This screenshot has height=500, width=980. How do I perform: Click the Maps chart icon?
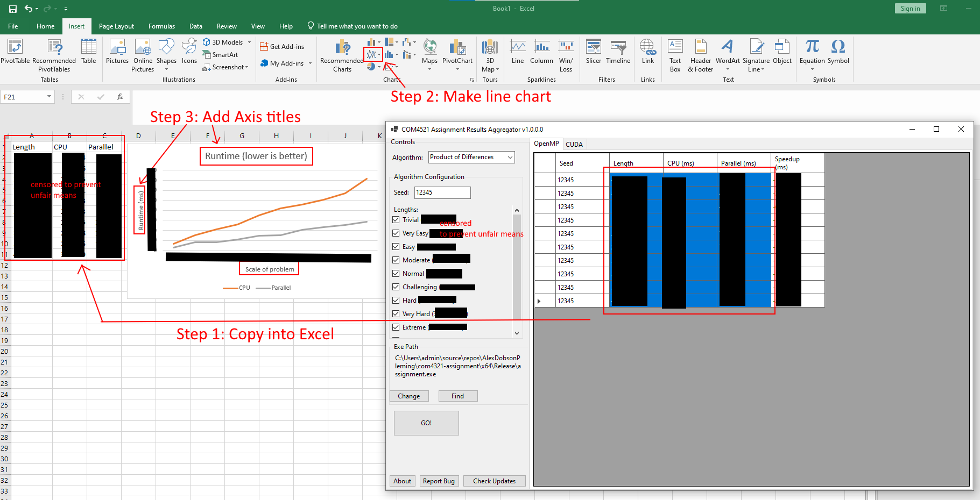tap(429, 47)
